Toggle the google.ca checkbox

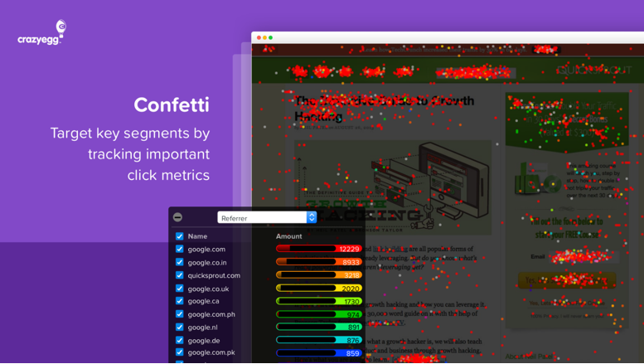click(180, 301)
